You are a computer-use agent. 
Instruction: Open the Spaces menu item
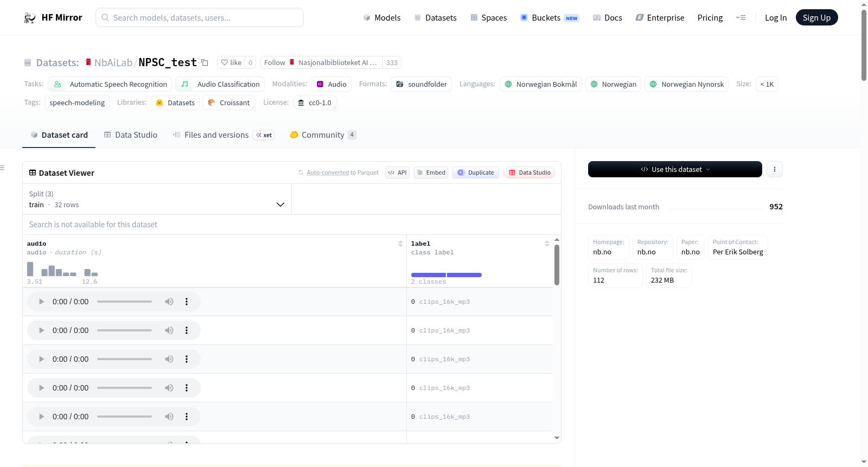[x=488, y=17]
